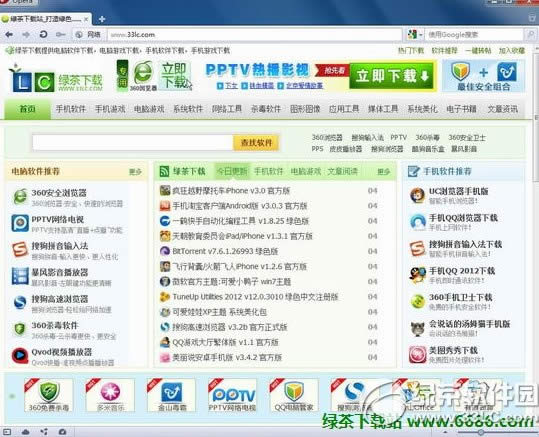The height and width of the screenshot is (437, 539).
Task: Click the 查找软件 search button
Action: 256,142
